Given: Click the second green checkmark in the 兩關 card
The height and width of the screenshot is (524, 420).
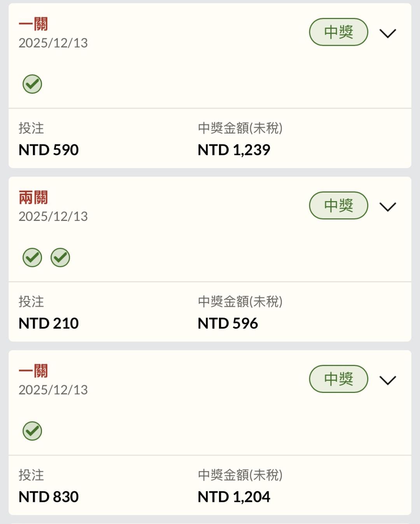Looking at the screenshot, I should click(60, 258).
